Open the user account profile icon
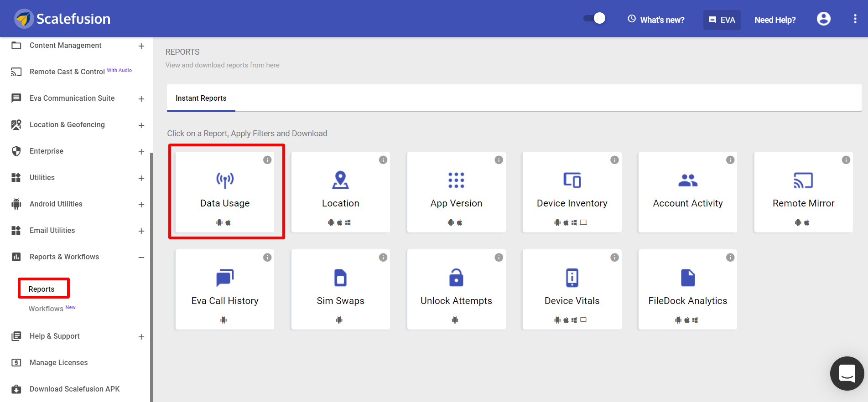 (823, 19)
